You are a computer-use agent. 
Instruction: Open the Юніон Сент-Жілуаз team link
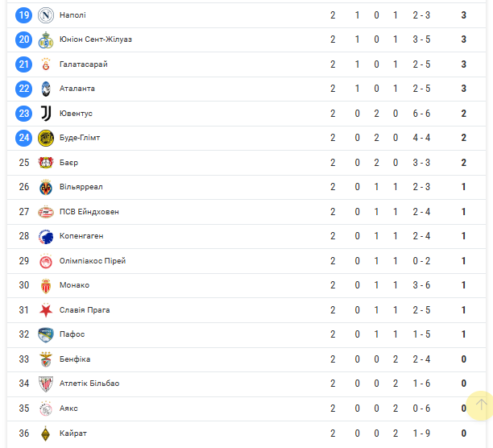[96, 39]
